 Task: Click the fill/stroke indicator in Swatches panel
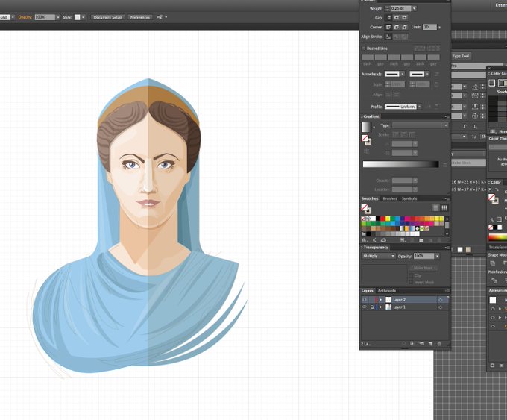coord(365,209)
